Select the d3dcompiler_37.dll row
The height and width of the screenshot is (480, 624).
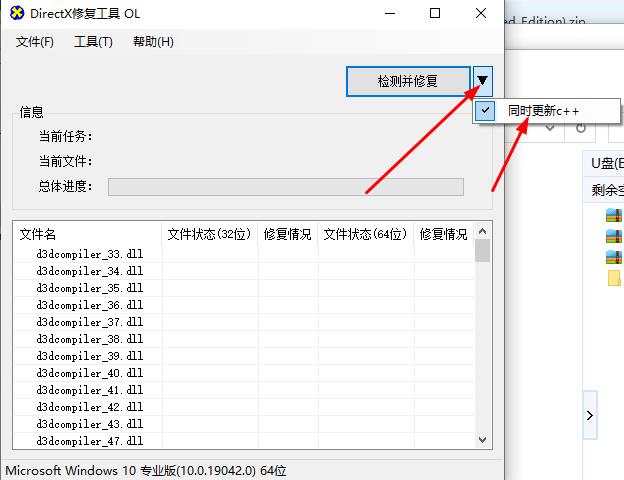tap(244, 322)
